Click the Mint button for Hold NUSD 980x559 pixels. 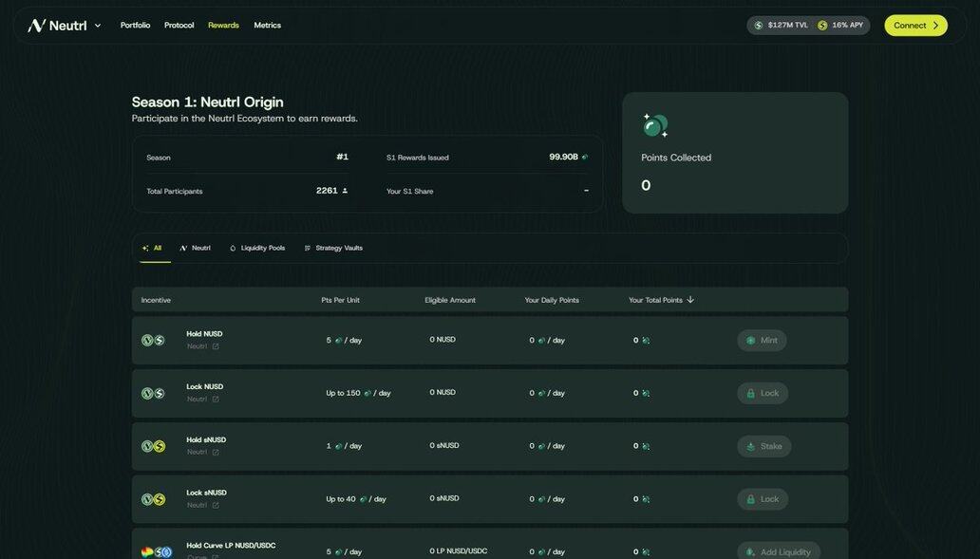pos(762,341)
